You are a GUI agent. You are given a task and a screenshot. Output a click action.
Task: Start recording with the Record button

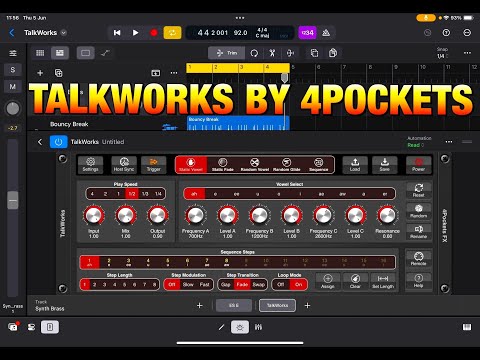coord(154,33)
